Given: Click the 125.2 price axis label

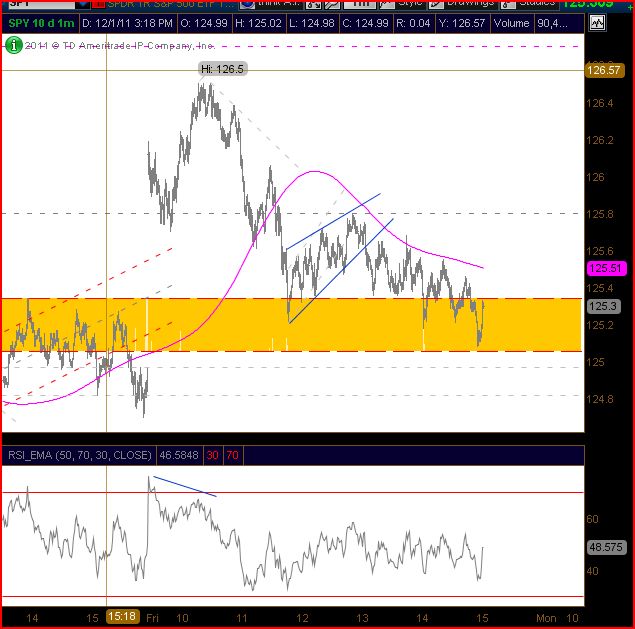Looking at the screenshot, I should coord(600,325).
